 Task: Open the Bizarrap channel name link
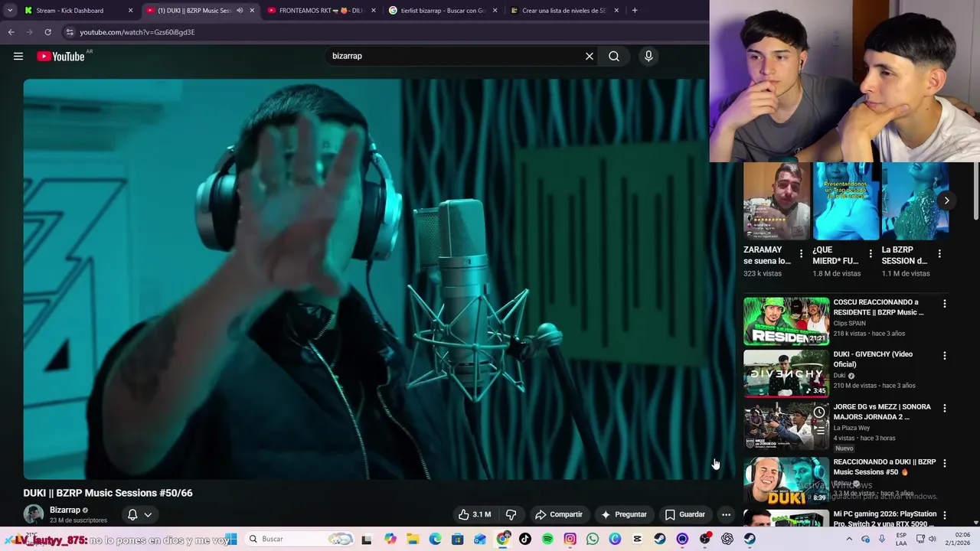(65, 510)
